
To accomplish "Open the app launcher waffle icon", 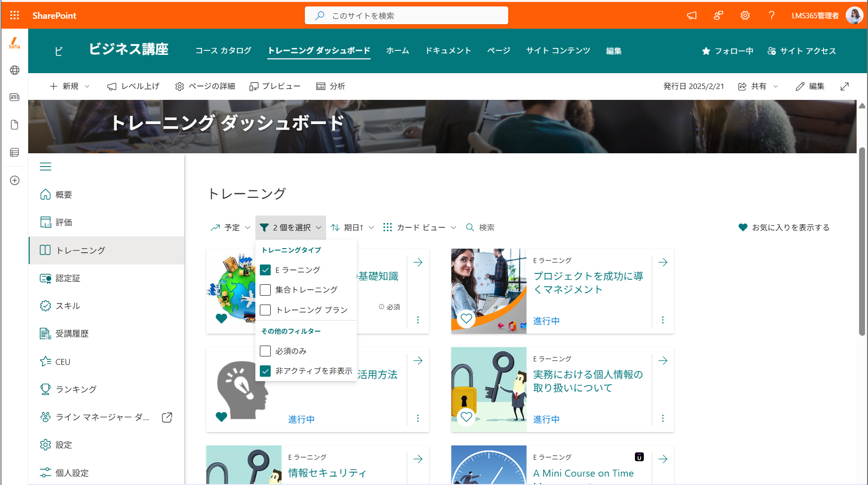I will tap(14, 15).
